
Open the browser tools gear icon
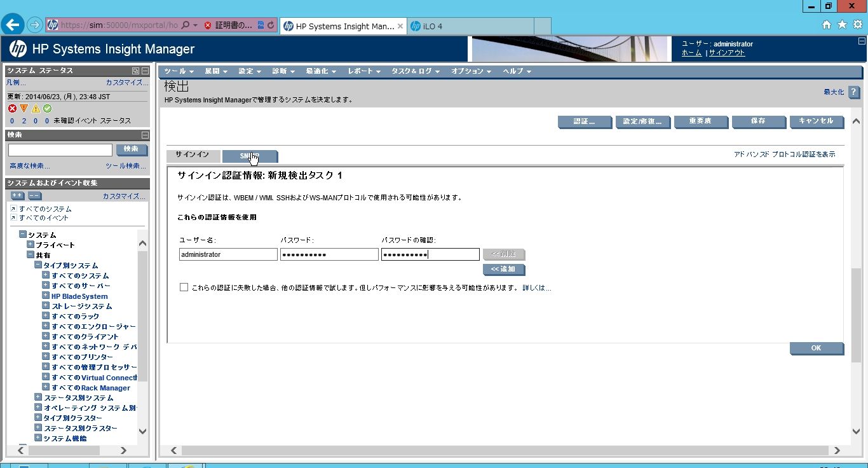[x=857, y=25]
